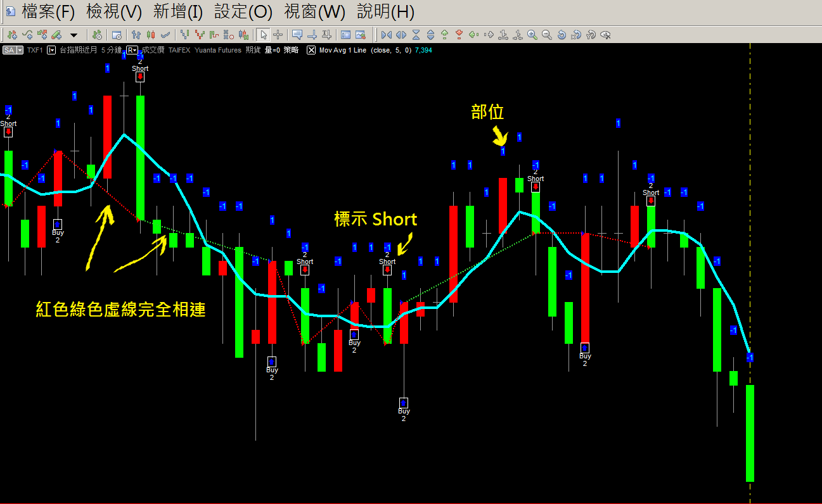The width and height of the screenshot is (822, 504).
Task: Click the text marker tool icon
Action: click(x=326, y=35)
